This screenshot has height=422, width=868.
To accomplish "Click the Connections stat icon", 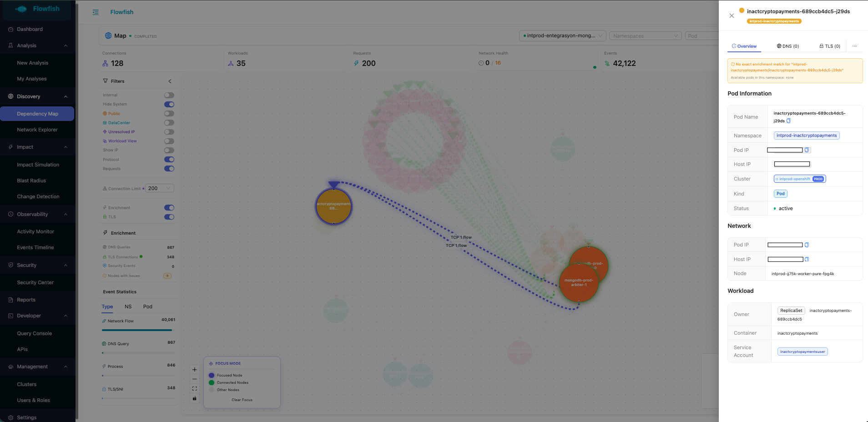I will (x=106, y=64).
